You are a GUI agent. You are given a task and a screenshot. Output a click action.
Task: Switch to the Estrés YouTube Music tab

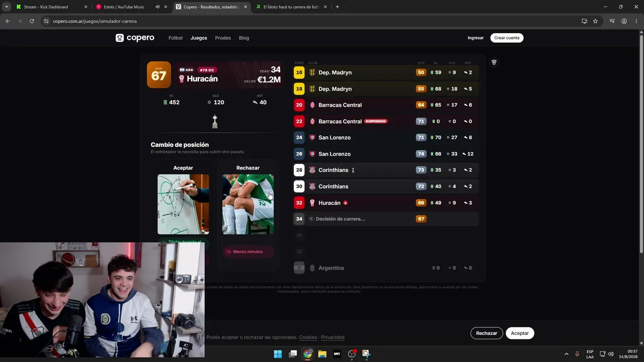click(132, 7)
